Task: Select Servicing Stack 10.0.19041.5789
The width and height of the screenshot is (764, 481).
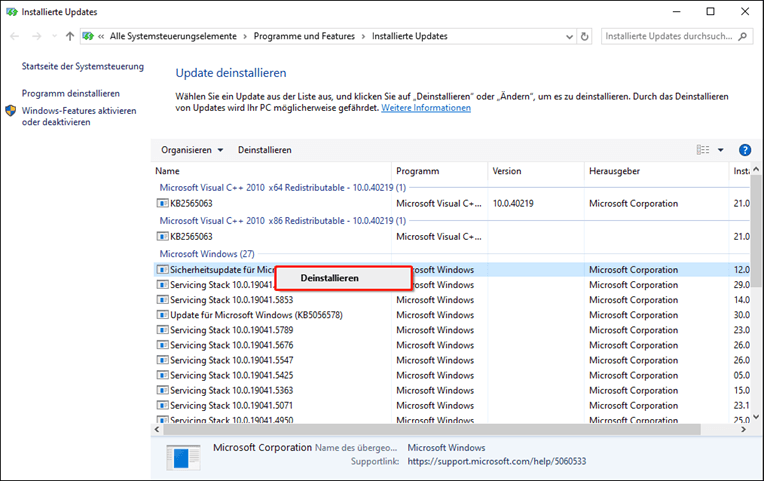Action: (231, 330)
